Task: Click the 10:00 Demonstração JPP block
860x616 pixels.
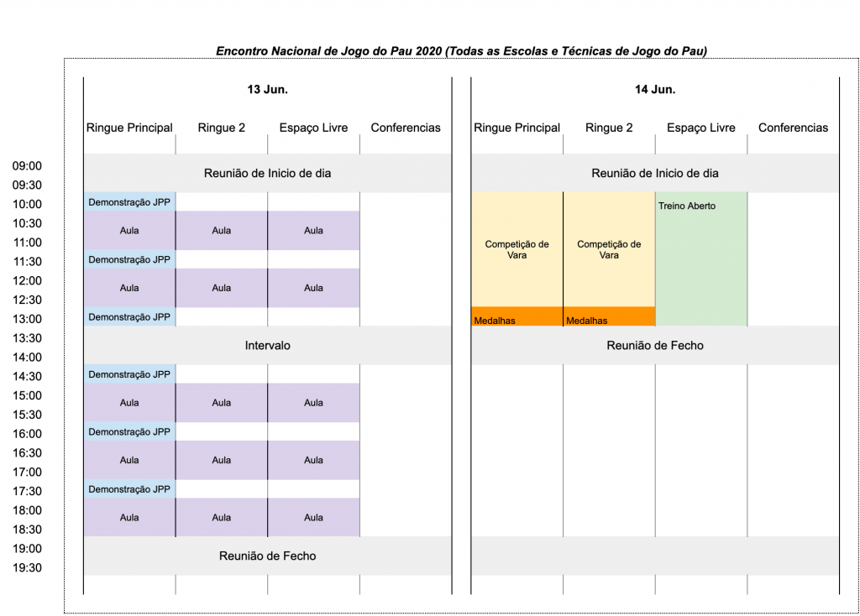Action: pyautogui.click(x=129, y=202)
